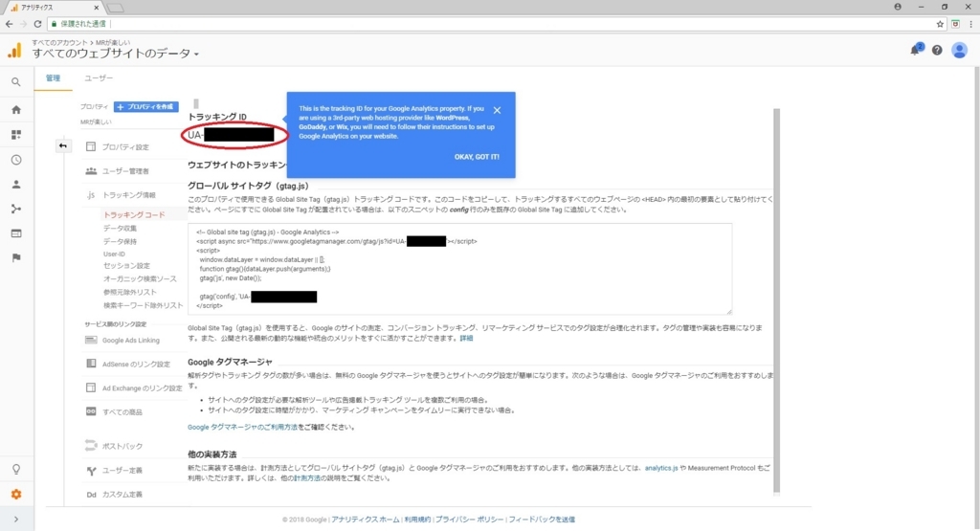Open Discover lightbulb icon
This screenshot has height=531, width=980.
tap(16, 469)
